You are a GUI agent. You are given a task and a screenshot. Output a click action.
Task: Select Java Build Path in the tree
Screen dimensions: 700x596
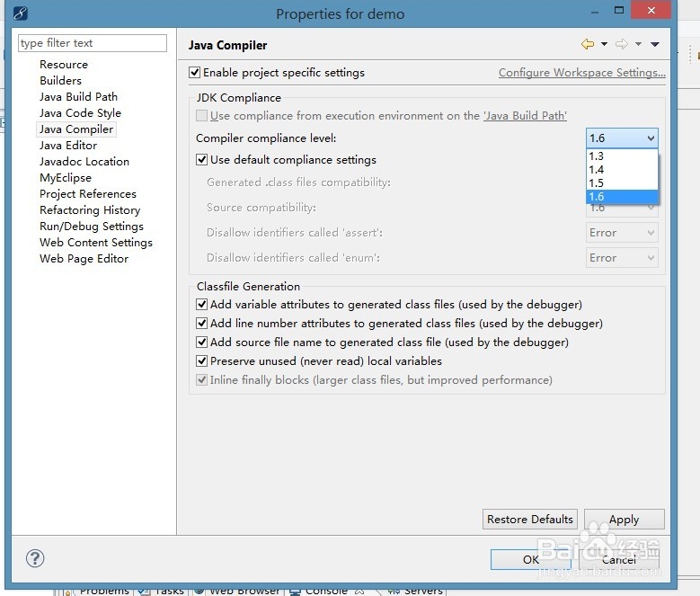click(x=78, y=97)
